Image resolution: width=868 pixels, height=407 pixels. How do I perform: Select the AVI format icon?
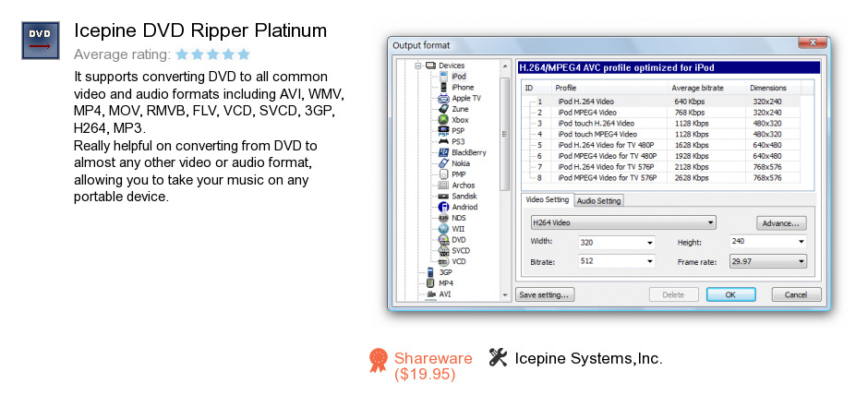(430, 294)
